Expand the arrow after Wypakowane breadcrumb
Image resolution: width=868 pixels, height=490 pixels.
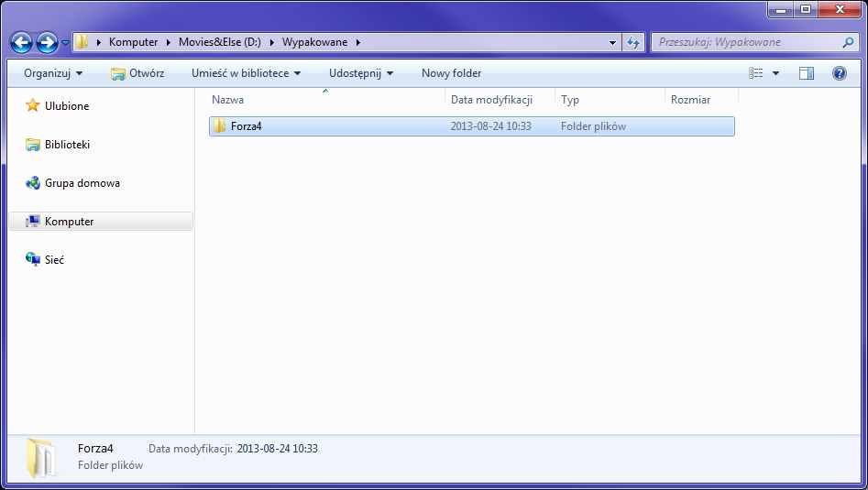tap(358, 42)
